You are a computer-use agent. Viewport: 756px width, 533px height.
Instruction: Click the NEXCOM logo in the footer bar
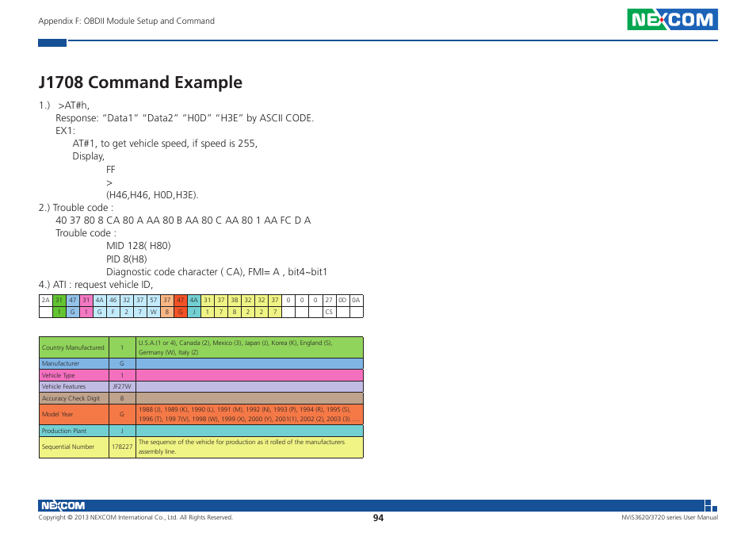[63, 505]
